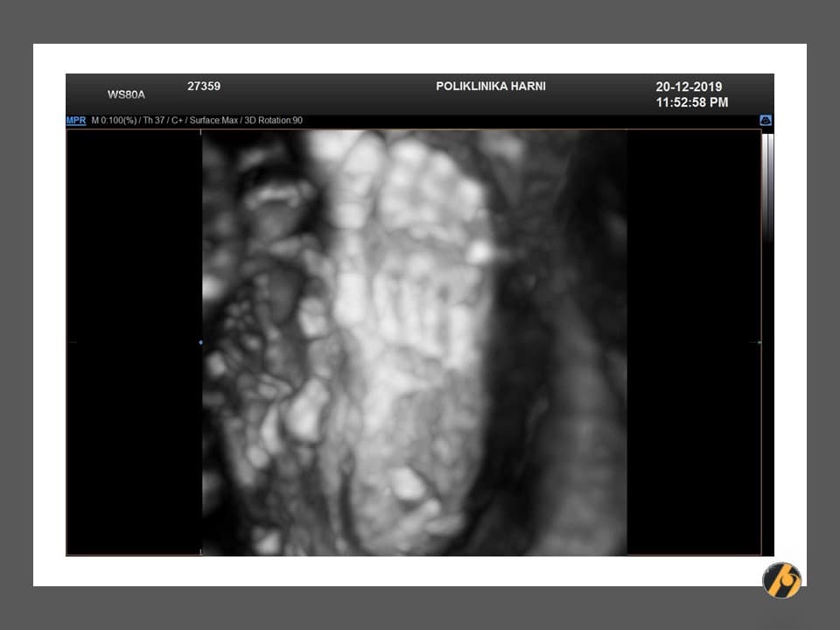
Task: Click the POLIKLINIKA HARNI header text
Action: pos(491,87)
